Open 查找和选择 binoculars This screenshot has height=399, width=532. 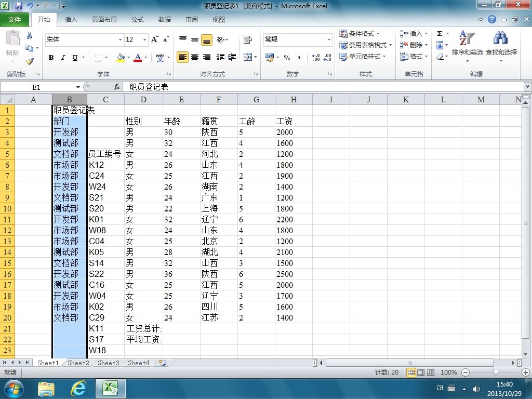pos(501,46)
